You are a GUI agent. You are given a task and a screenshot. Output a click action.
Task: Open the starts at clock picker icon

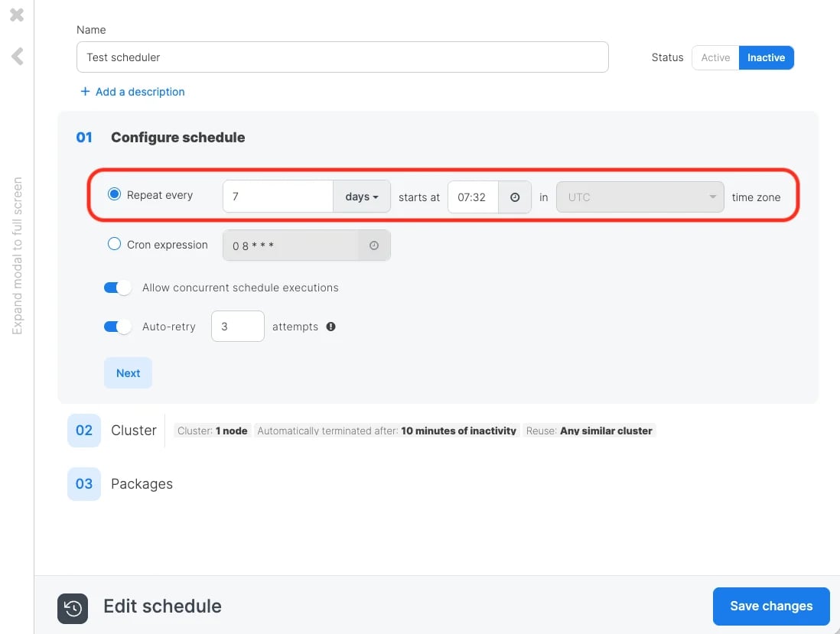pos(515,197)
